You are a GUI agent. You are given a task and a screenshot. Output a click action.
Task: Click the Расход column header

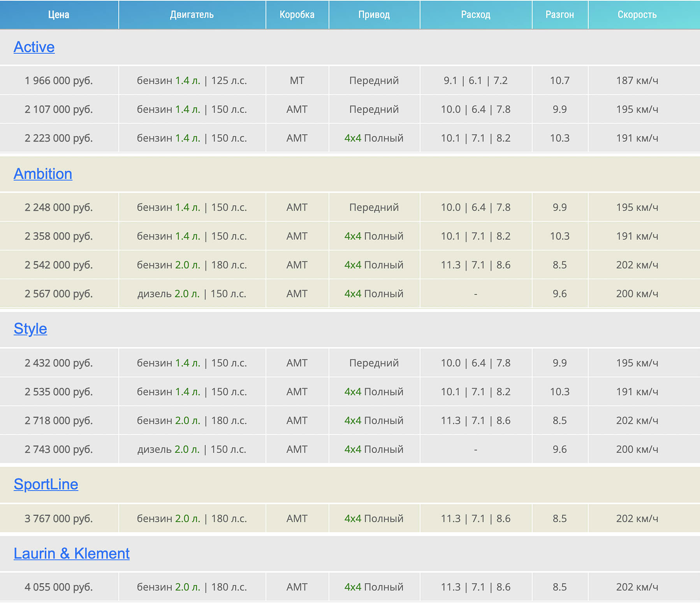click(x=476, y=15)
